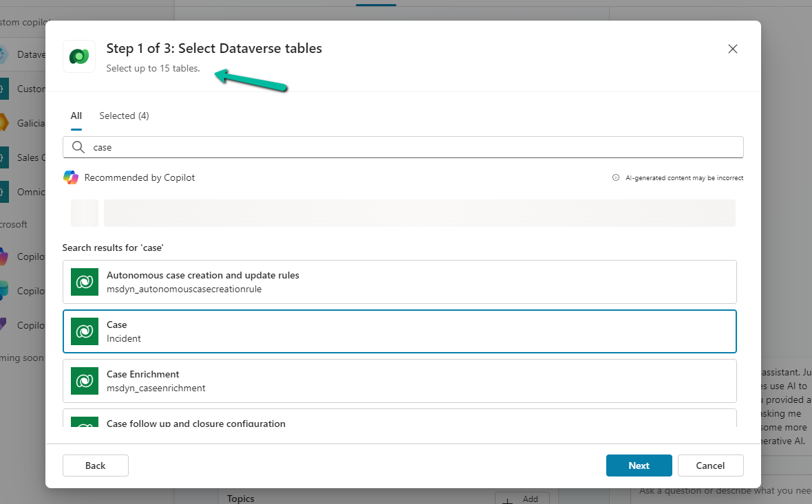Focus the search box containing 'case'

[413, 147]
